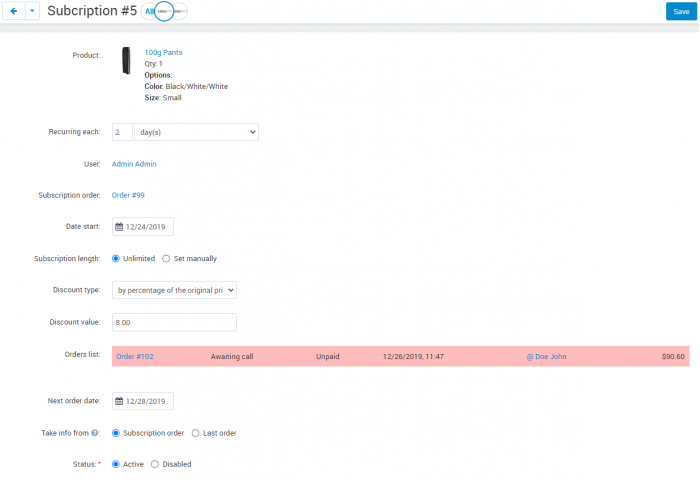Viewport: 700px width, 482px height.
Task: Click the help icon beside Take info from
Action: coord(95,433)
